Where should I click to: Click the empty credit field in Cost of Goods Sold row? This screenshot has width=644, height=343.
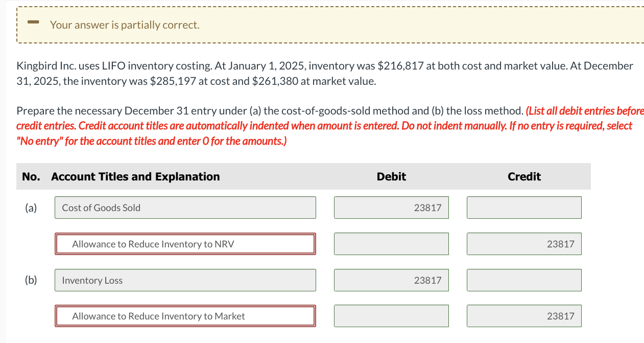[524, 208]
